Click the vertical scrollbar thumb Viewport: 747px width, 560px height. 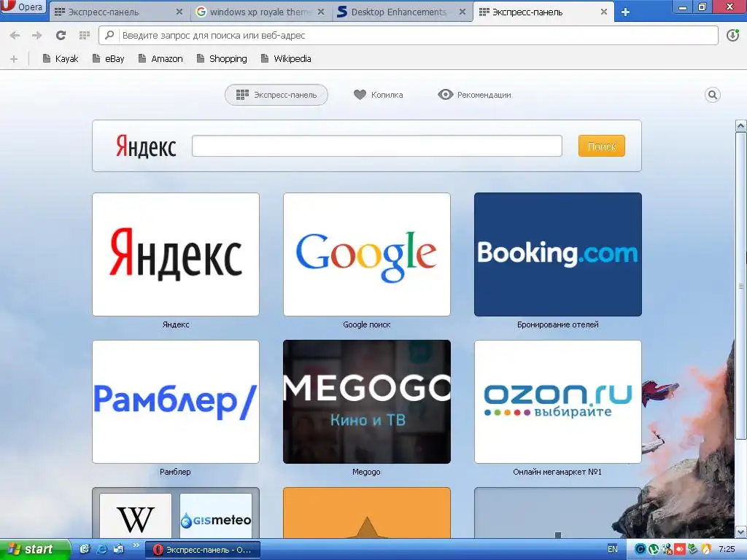tap(741, 286)
